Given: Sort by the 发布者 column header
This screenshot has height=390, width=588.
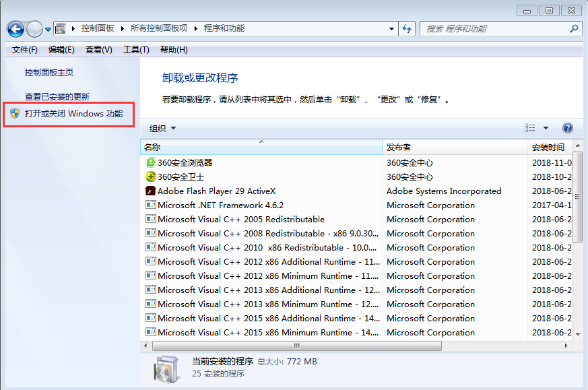Looking at the screenshot, I should 455,147.
